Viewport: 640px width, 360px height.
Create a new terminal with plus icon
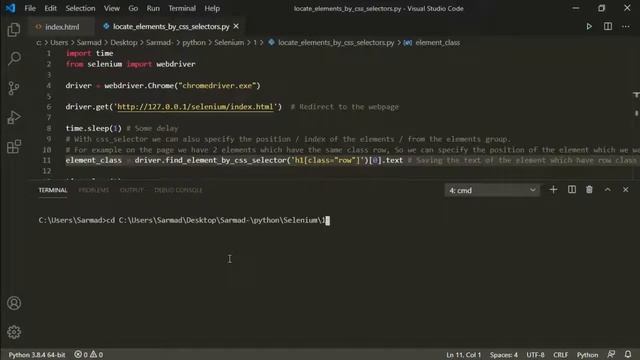553,190
